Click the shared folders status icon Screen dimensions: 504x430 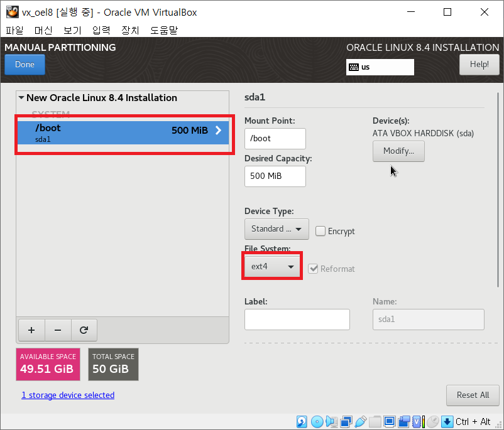pyautogui.click(x=375, y=421)
